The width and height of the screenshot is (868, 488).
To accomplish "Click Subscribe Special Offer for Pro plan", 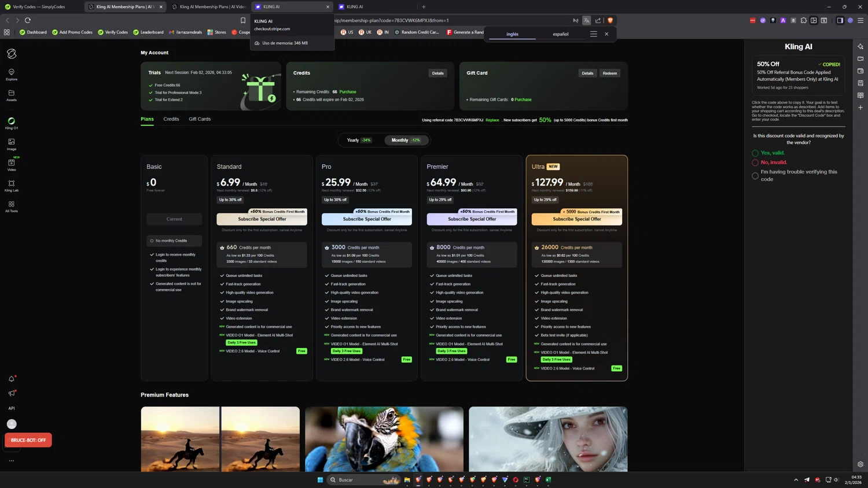I will coord(367,219).
